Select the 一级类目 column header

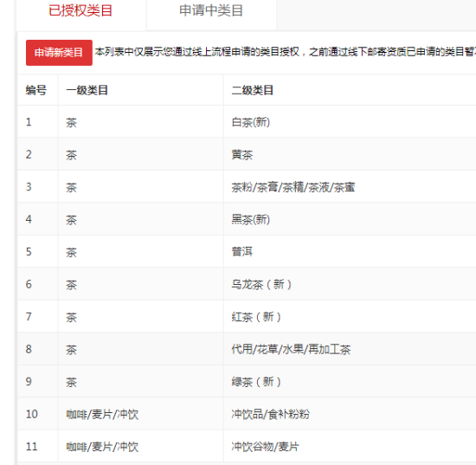coord(87,90)
